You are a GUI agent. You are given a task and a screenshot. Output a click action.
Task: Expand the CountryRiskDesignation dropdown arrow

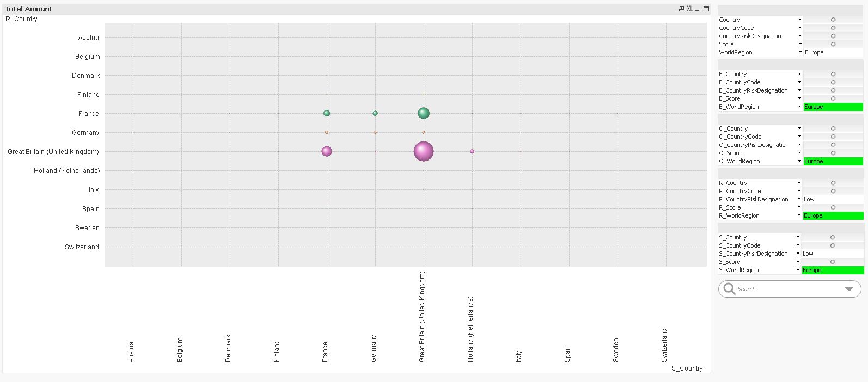coord(800,36)
